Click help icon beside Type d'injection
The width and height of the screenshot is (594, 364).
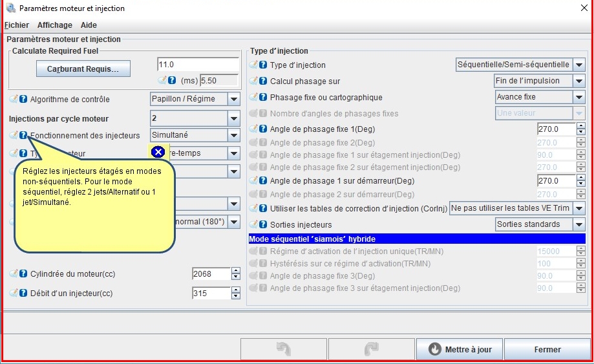pyautogui.click(x=263, y=65)
